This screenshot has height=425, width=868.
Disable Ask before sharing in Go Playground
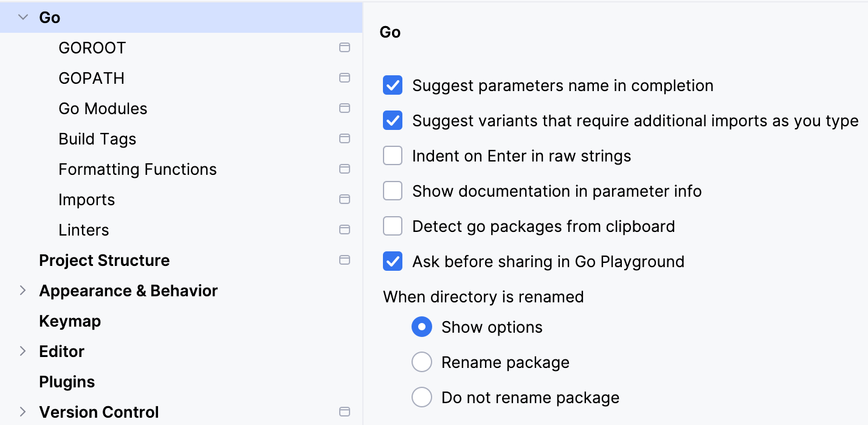[x=393, y=261]
